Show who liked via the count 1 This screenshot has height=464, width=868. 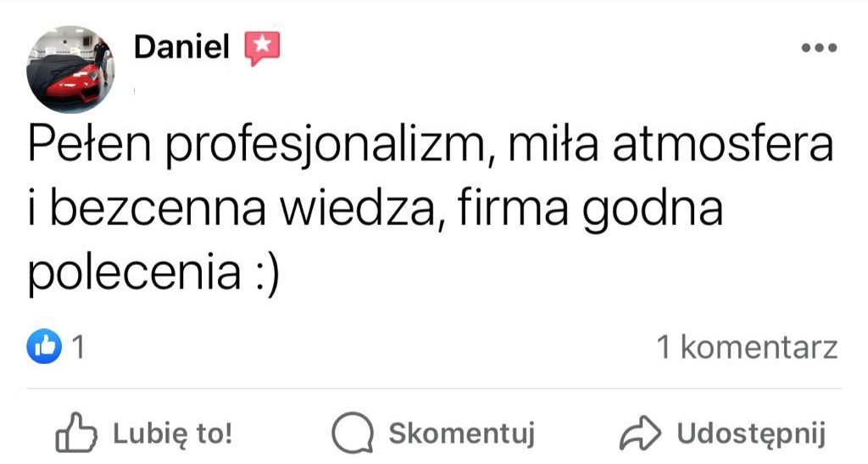click(79, 348)
